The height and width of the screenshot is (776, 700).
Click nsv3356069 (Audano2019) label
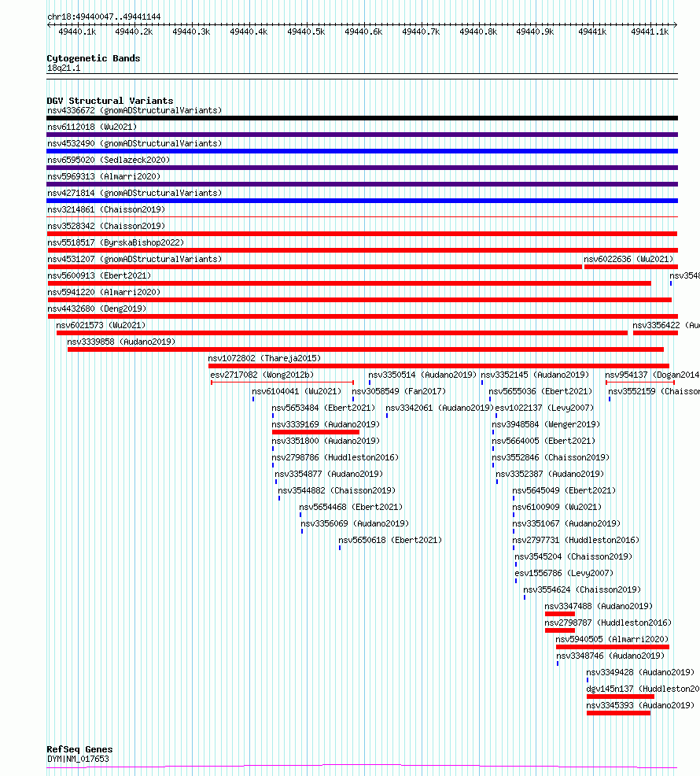point(355,523)
